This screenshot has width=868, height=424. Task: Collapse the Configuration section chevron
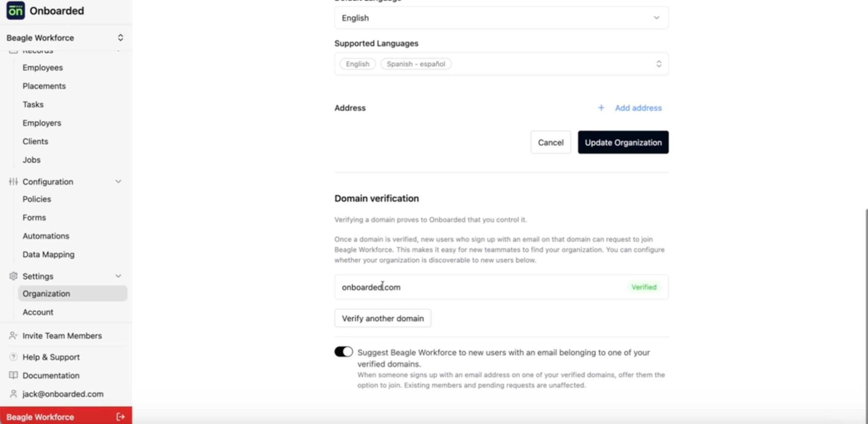pyautogui.click(x=118, y=181)
